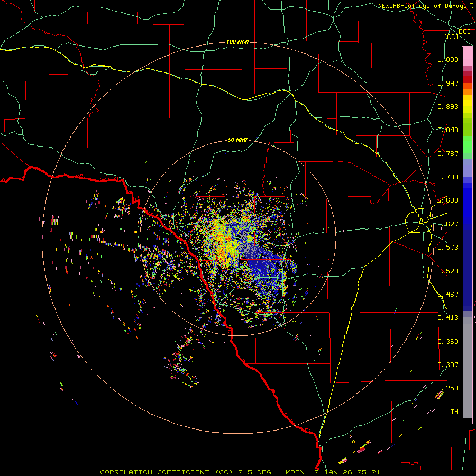Image resolution: width=476 pixels, height=476 pixels.
Task: Click the TH threshold label on the legend
Action: (454, 412)
